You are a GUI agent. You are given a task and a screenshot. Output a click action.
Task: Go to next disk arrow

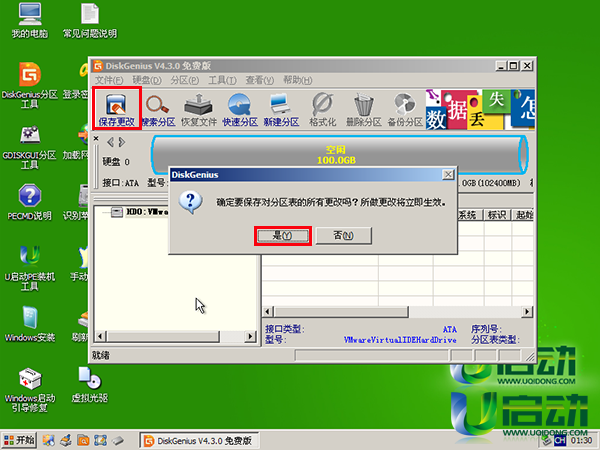(x=122, y=142)
